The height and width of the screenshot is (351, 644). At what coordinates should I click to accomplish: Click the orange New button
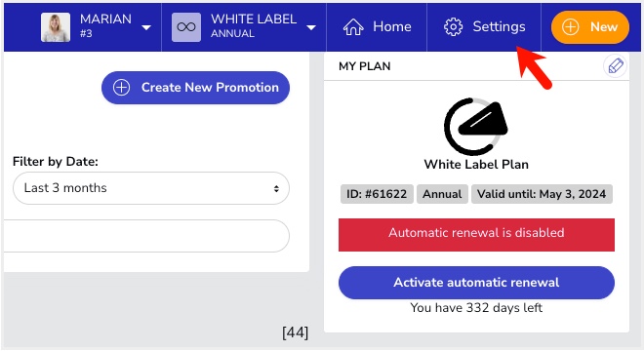point(590,27)
